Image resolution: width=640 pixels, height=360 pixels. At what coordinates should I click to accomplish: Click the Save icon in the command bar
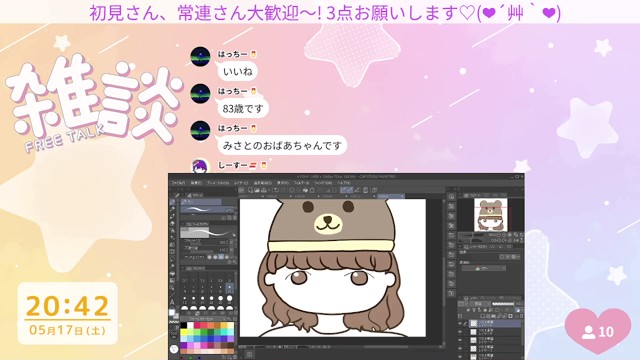point(264,190)
